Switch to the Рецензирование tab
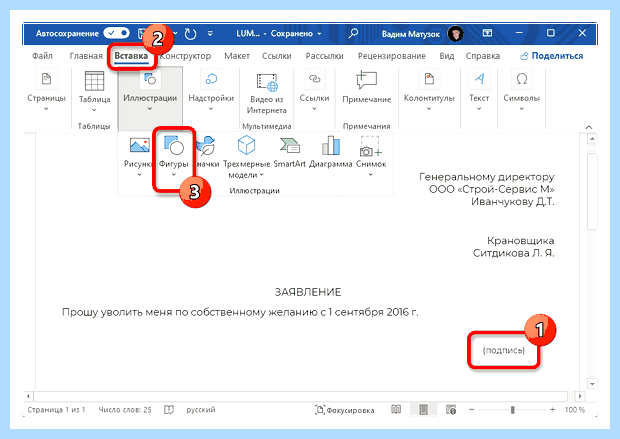Viewport: 620px width, 439px height. tap(391, 56)
